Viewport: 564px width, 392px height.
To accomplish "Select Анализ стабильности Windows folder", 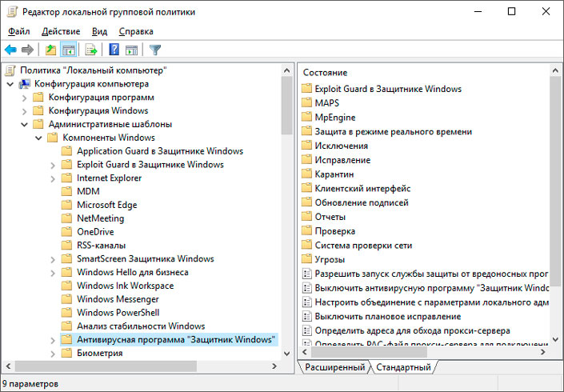I will point(141,326).
